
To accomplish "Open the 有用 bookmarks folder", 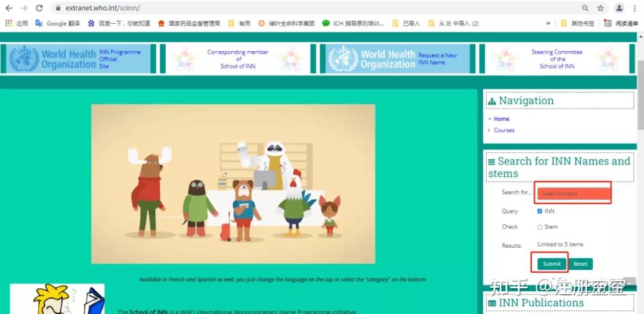I will point(239,23).
